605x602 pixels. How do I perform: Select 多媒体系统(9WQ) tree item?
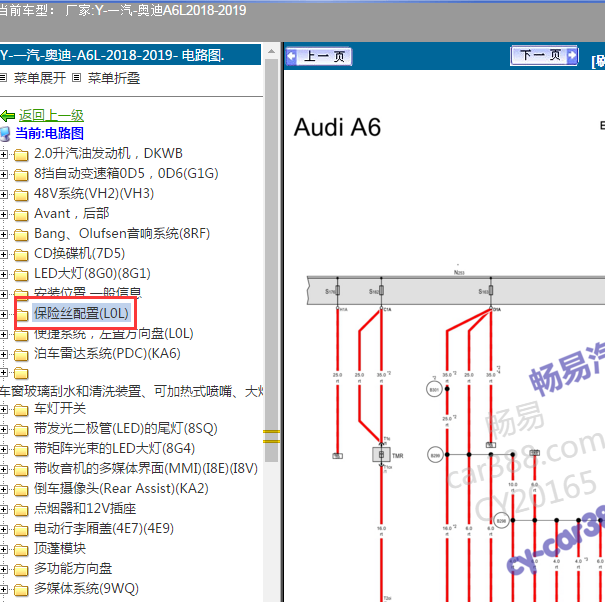86,589
